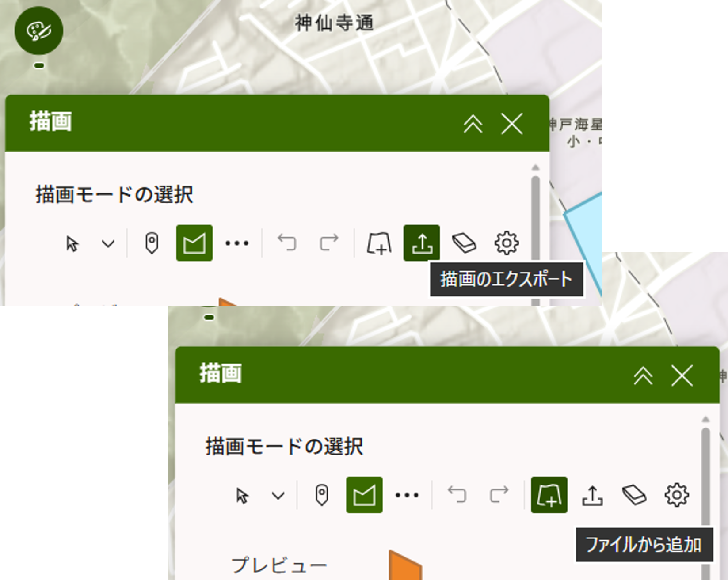Click the scrollbar up arrow in lower panel
728x580 pixels.
[705, 419]
